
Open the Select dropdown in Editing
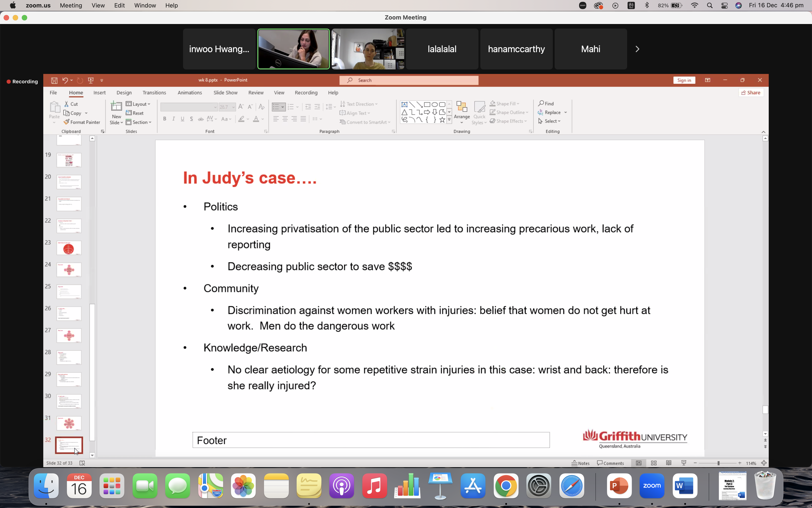click(549, 121)
